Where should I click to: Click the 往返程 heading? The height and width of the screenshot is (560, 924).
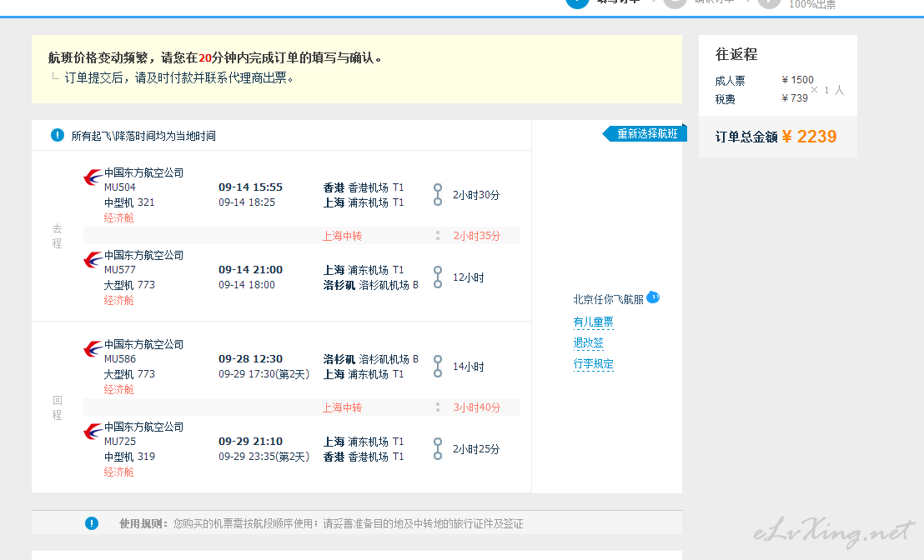click(x=736, y=54)
